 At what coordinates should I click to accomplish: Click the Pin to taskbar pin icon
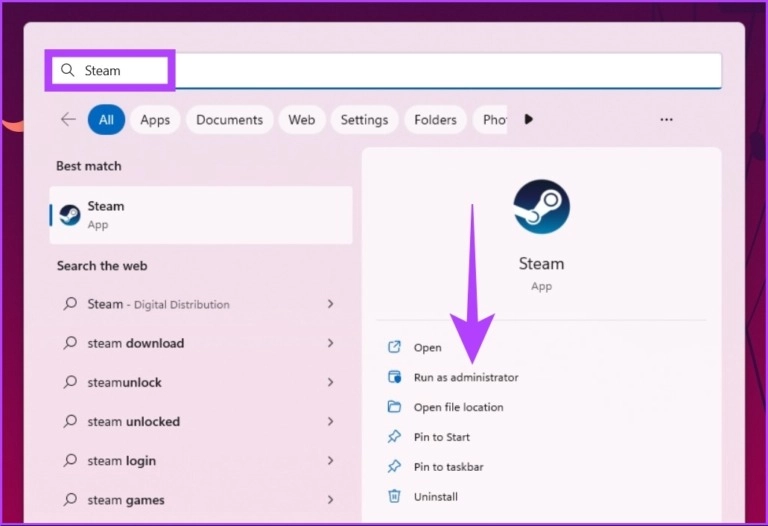point(394,466)
